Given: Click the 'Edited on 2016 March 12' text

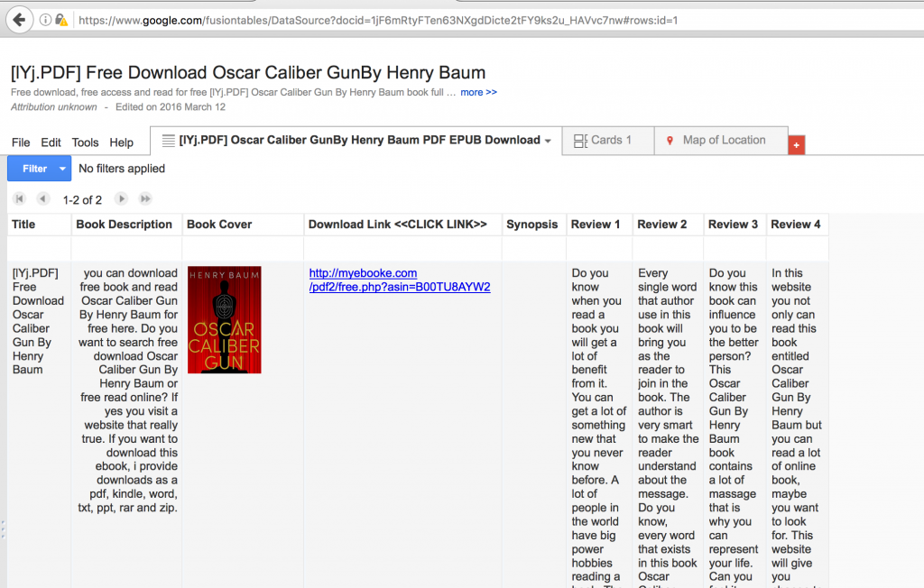Looking at the screenshot, I should coord(171,107).
